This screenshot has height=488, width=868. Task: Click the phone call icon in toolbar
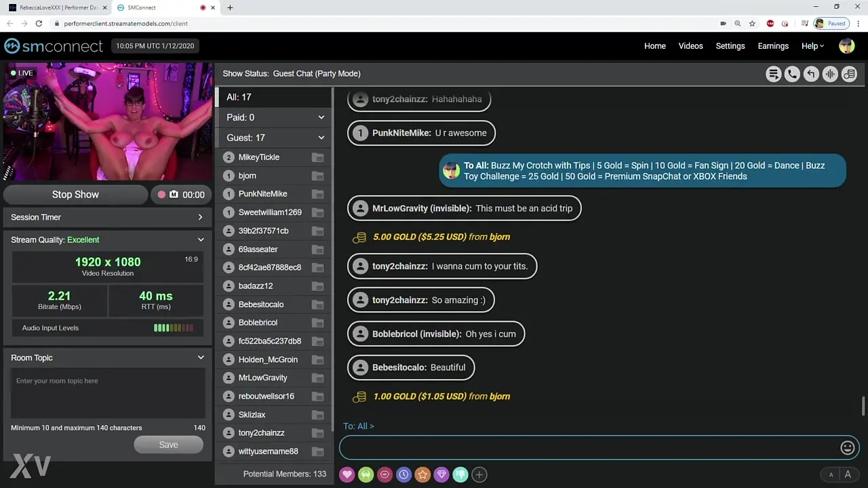(792, 74)
